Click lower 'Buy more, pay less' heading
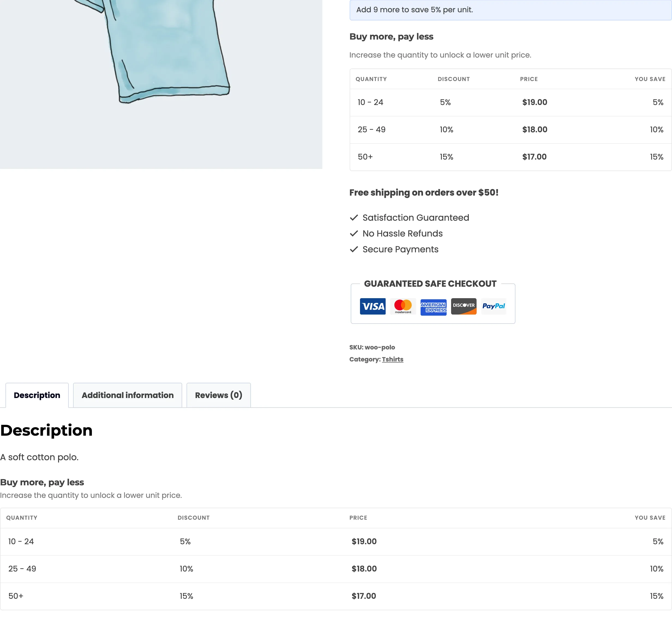The width and height of the screenshot is (672, 634). 42,483
